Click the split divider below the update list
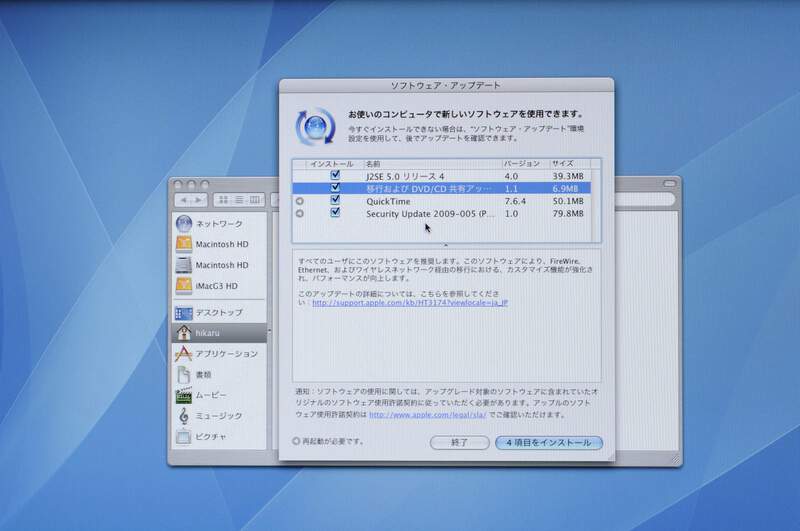Viewport: 800px width, 531px height. coord(446,245)
